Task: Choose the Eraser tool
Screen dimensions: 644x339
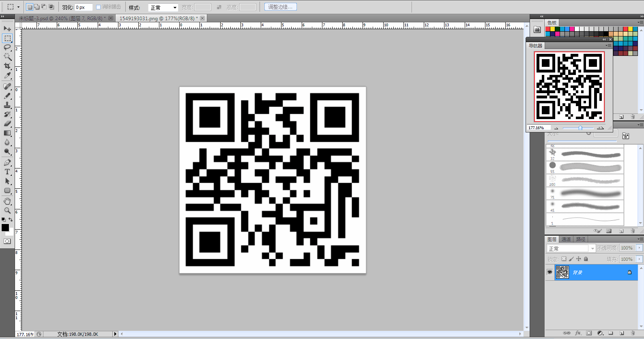Action: click(7, 124)
